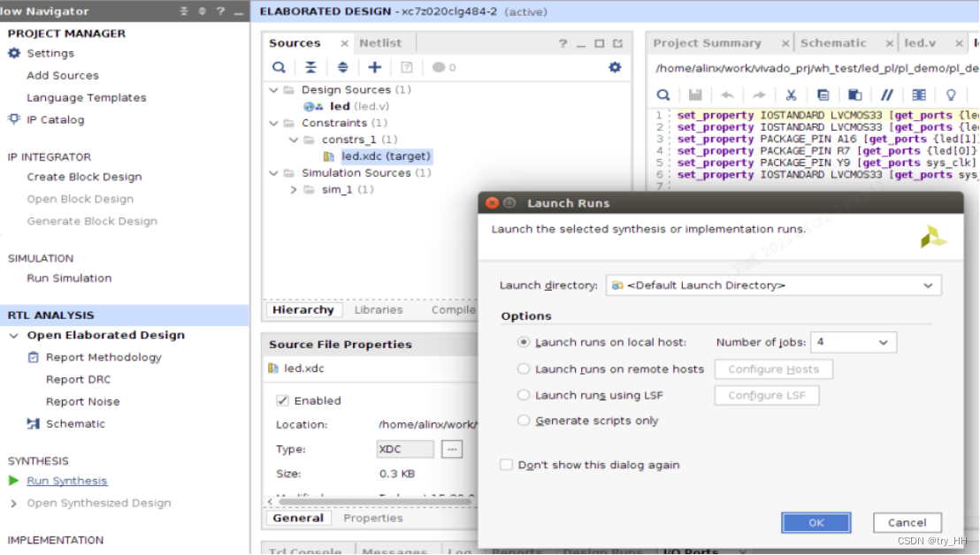Expand the sim_1 folder
Screen dimensions: 980x555
coord(294,189)
